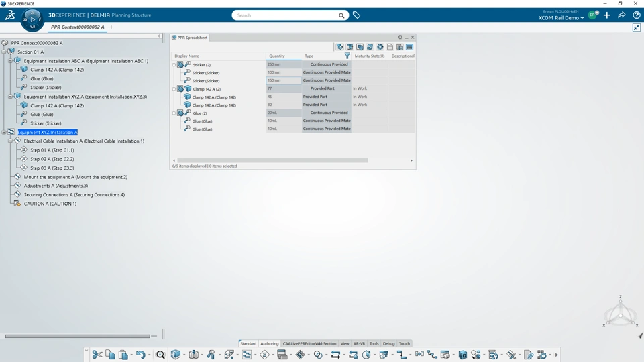Click the 3DS logo in top bar
644x362 pixels.
coord(10,15)
